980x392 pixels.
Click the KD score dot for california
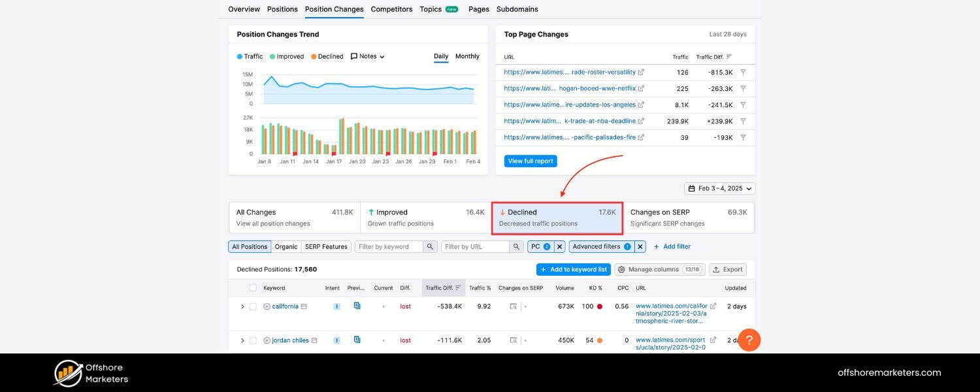(x=600, y=306)
